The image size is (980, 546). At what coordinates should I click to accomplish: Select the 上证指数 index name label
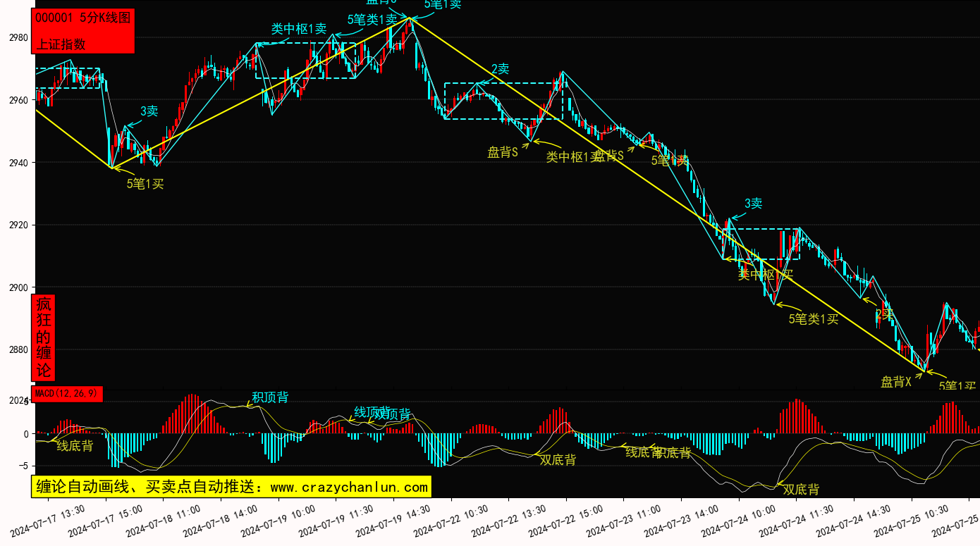click(x=61, y=44)
